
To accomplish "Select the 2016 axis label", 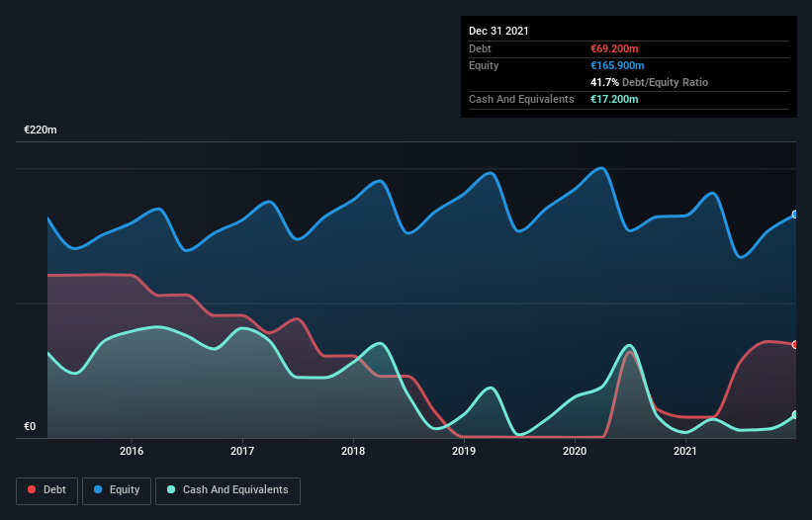I will pyautogui.click(x=132, y=451).
